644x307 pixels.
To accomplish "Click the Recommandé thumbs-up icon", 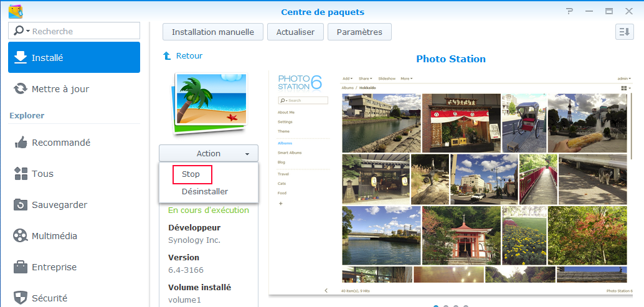I will (21, 143).
